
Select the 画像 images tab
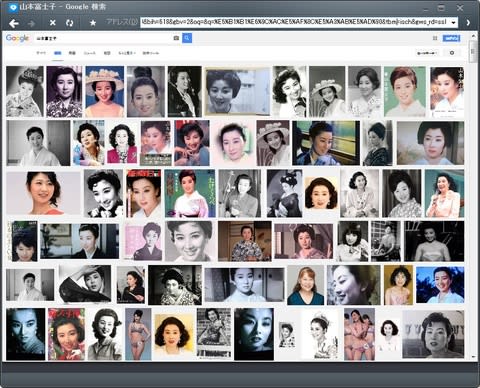pos(58,53)
